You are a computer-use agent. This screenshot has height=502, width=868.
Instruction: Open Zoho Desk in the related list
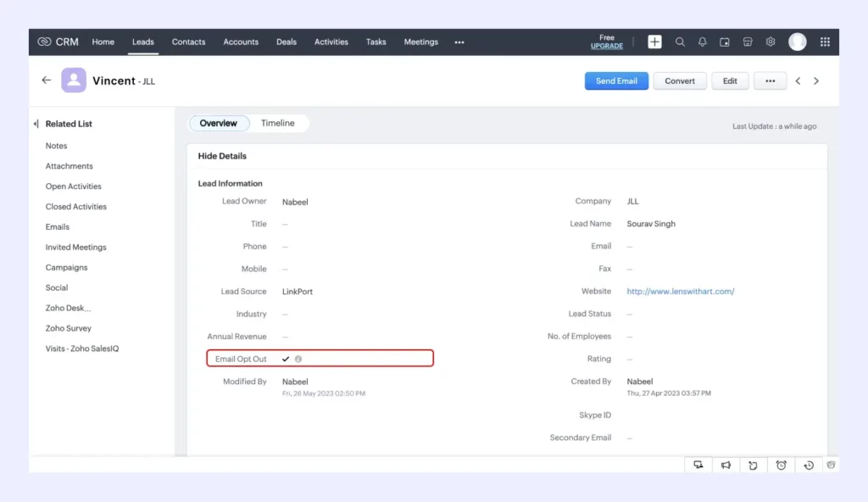[68, 308]
